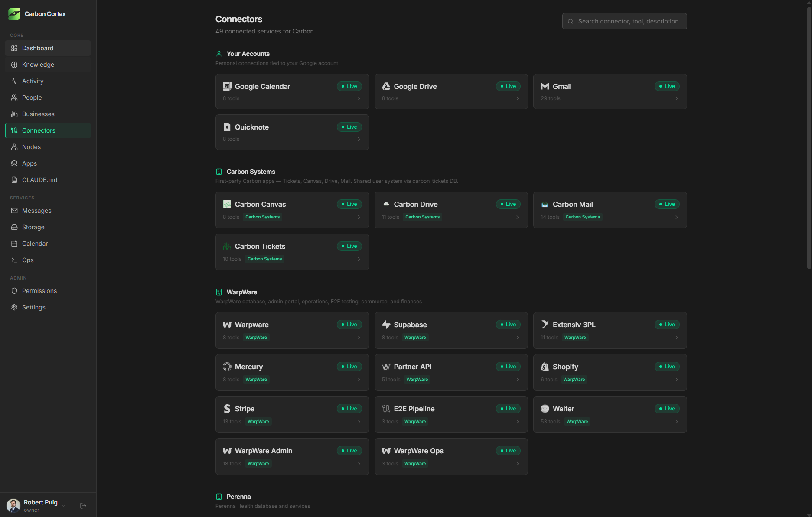Expand the WarpWare Admin card chevron

(359, 464)
